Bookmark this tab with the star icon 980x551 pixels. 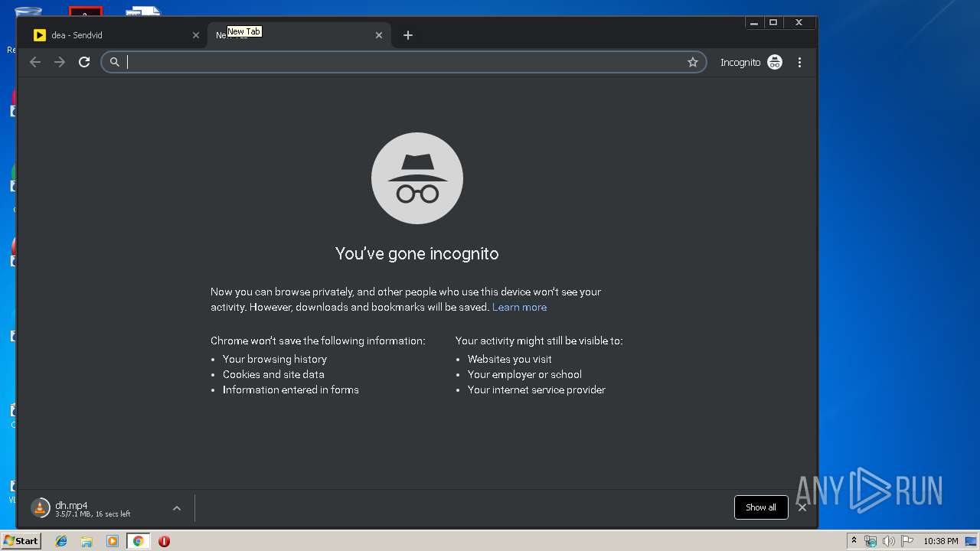(x=693, y=62)
